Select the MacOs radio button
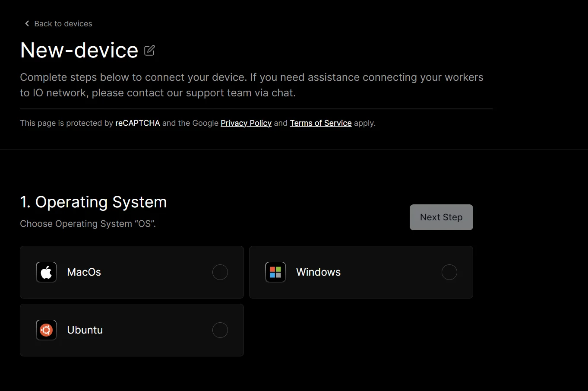The image size is (588, 391). 220,272
